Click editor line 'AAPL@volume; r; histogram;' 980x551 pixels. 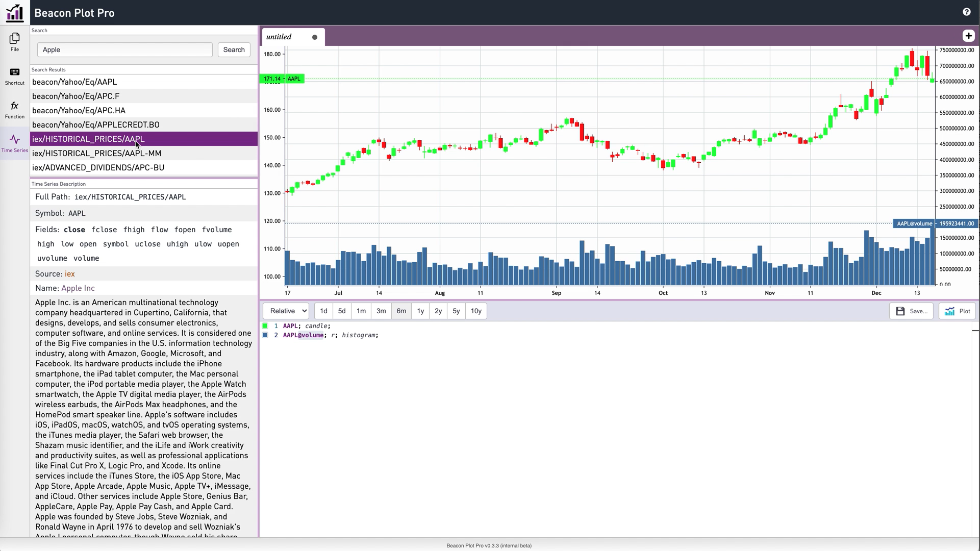[331, 335]
